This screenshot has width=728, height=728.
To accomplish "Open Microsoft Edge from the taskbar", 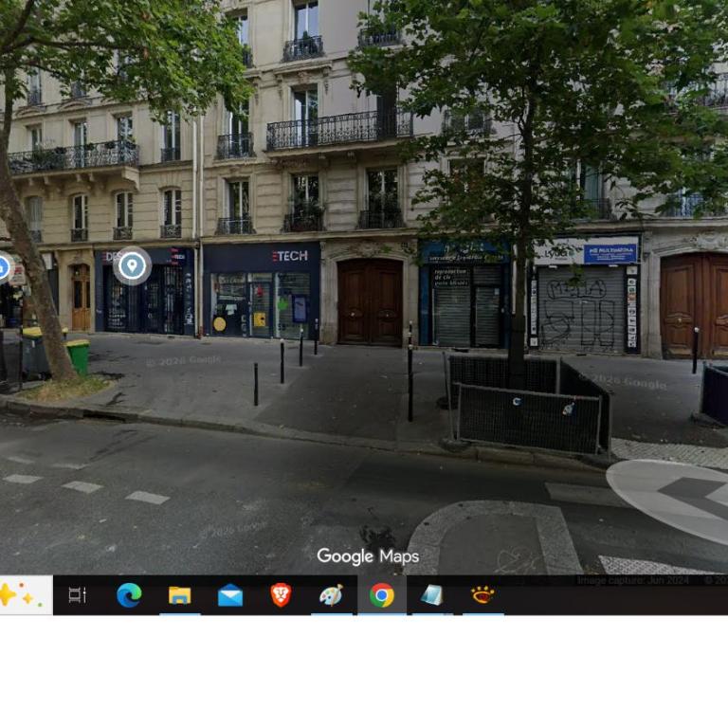I will pyautogui.click(x=129, y=595).
